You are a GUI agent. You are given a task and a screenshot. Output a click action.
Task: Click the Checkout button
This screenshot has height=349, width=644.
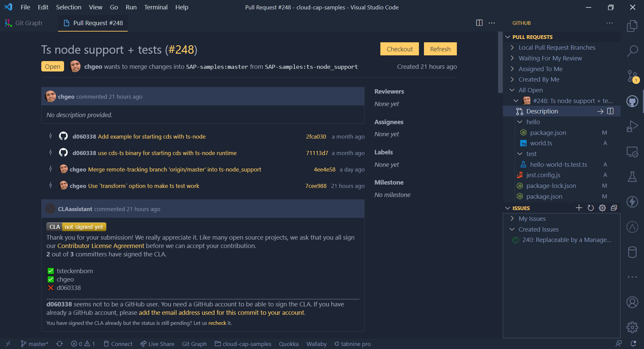(x=399, y=49)
